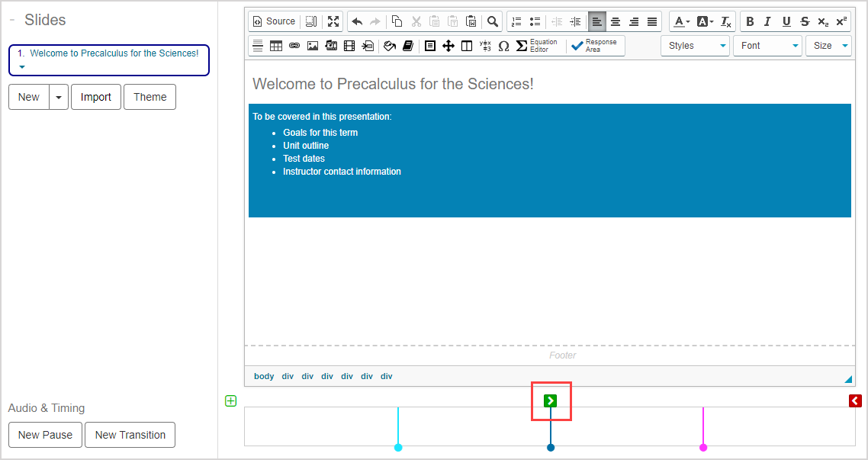Open the text color picker

(x=681, y=21)
